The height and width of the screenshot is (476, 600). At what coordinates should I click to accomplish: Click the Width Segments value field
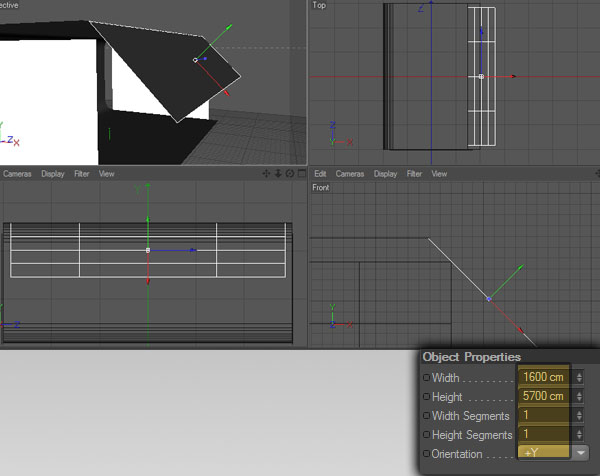point(543,415)
